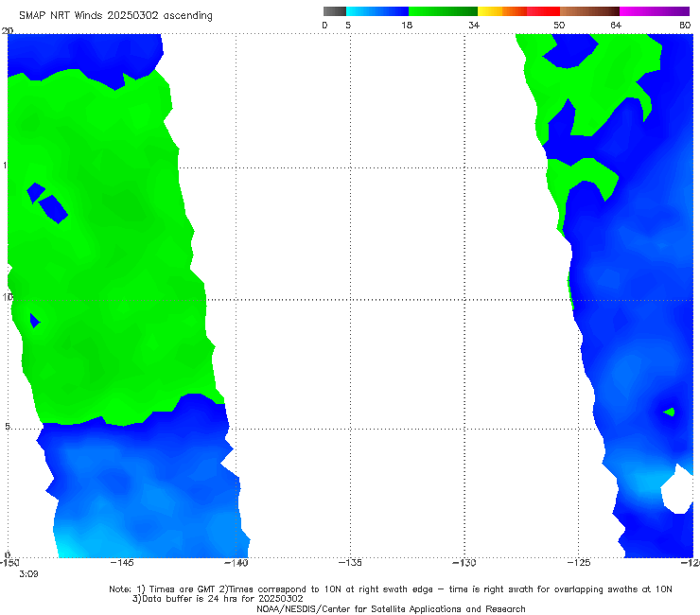Click the latitude label "5" on the left axis

click(8, 427)
